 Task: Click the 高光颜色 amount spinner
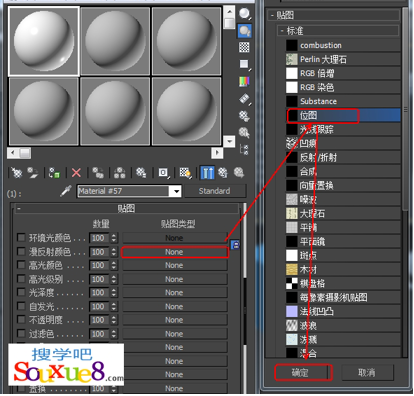coord(114,265)
